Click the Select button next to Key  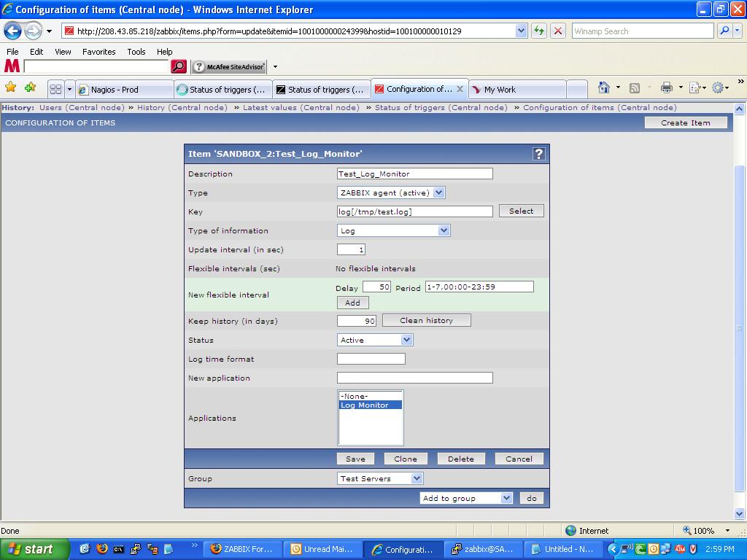pyautogui.click(x=521, y=211)
